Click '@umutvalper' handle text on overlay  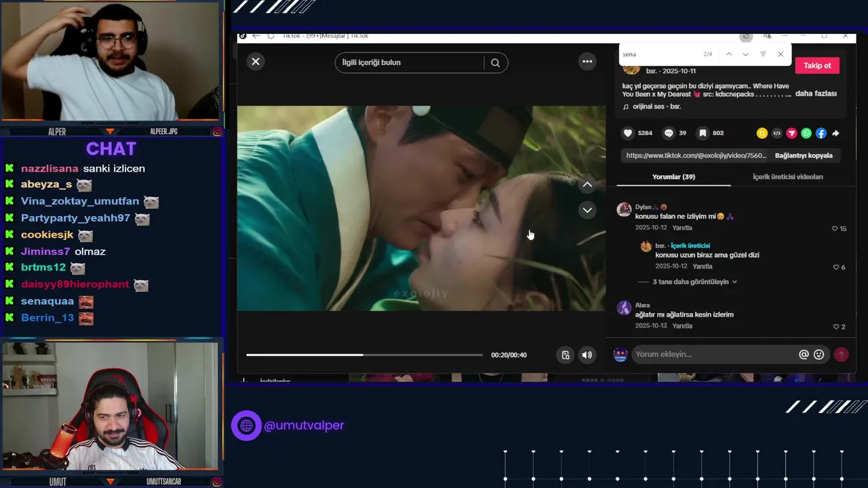(304, 426)
